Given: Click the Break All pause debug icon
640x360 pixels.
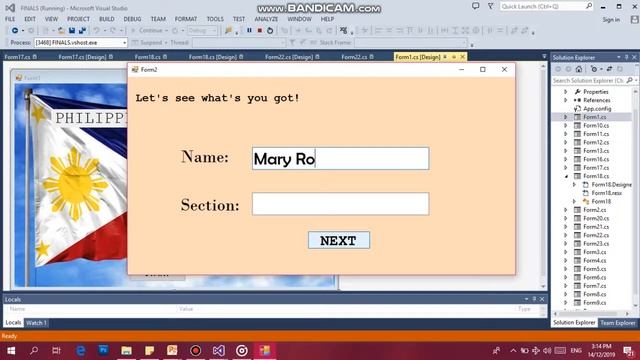Looking at the screenshot, I should coord(249,31).
